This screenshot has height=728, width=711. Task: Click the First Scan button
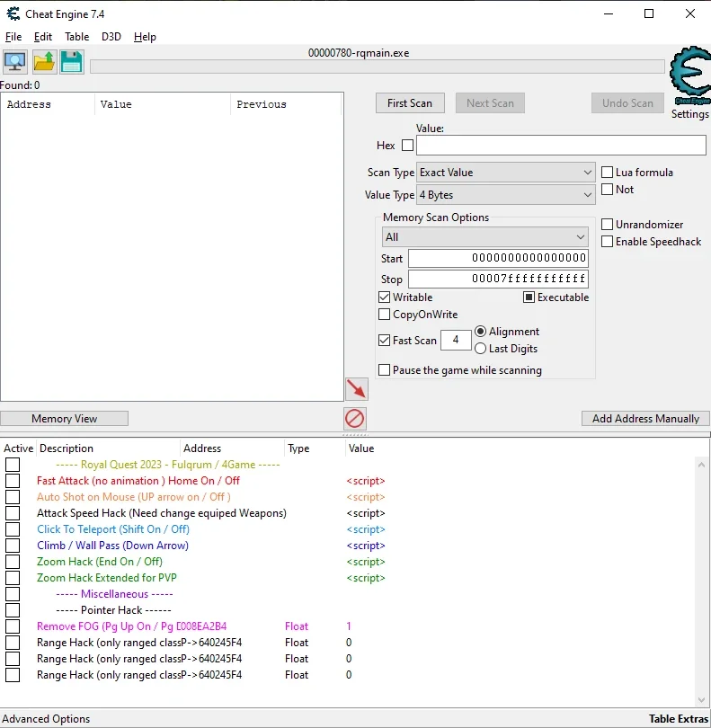tap(410, 103)
